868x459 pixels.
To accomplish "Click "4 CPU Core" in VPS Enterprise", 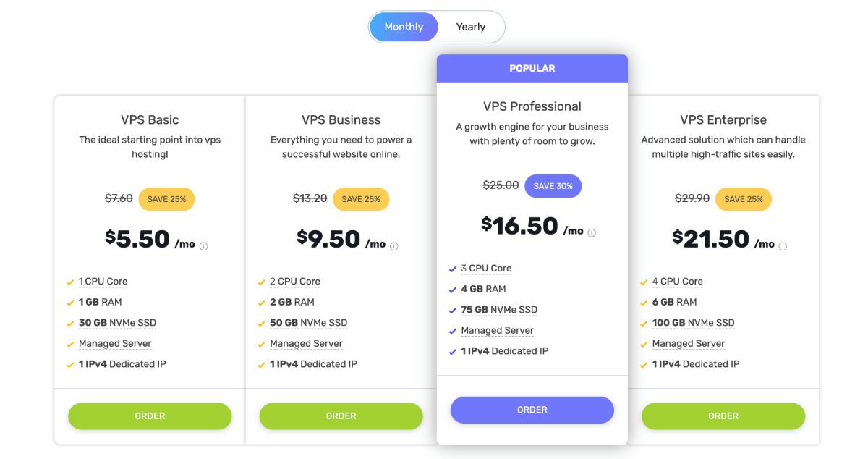I will click(678, 282).
